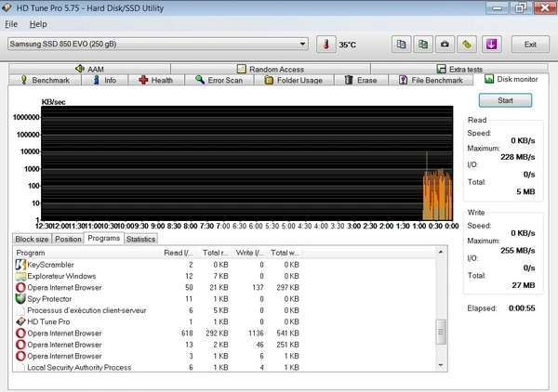The height and width of the screenshot is (392, 558).
Task: Click the Exit button
Action: (x=530, y=44)
